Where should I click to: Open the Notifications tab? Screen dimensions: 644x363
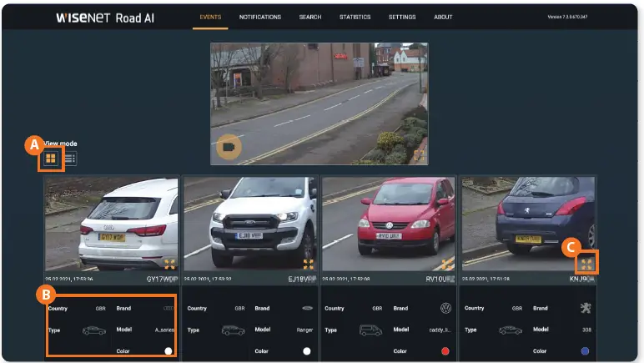tap(260, 18)
